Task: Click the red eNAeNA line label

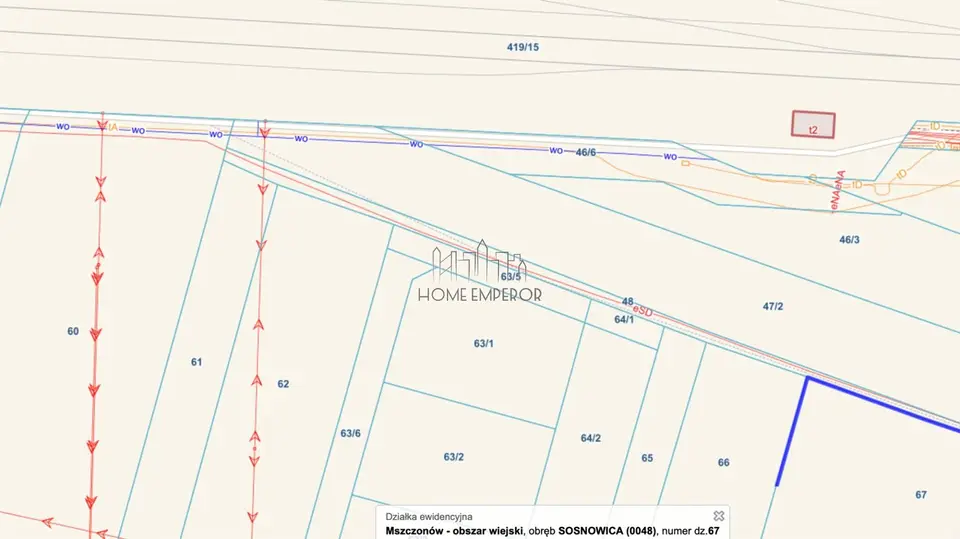Action: point(838,191)
